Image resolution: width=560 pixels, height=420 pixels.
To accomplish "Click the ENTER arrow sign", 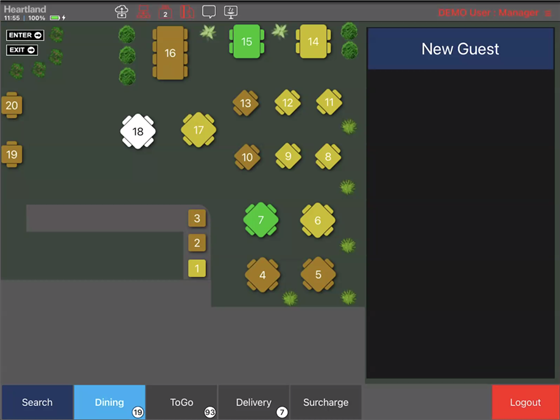I will [x=25, y=35].
